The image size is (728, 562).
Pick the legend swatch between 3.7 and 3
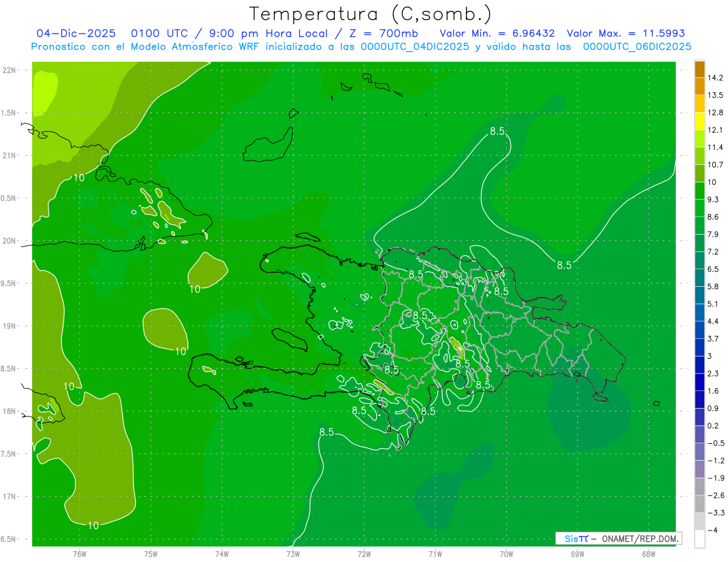coord(699,347)
